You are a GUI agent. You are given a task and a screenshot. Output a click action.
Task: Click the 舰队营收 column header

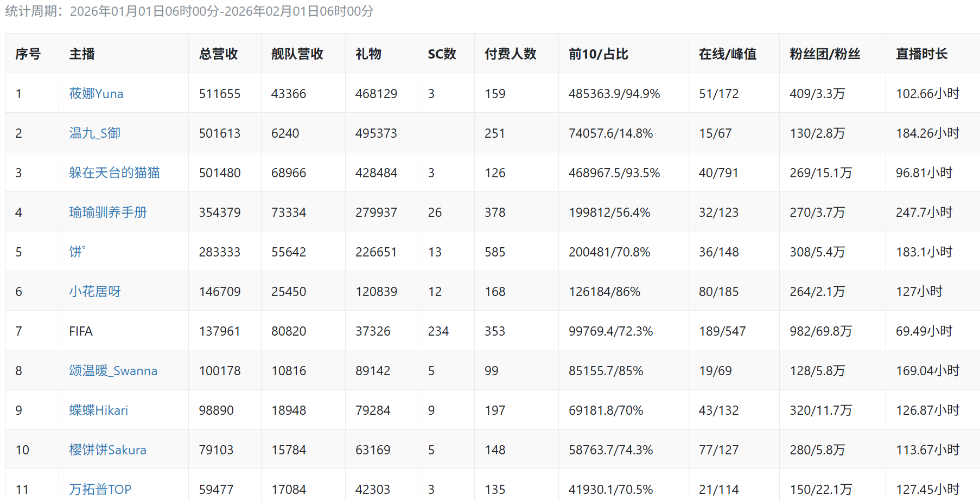coord(297,54)
